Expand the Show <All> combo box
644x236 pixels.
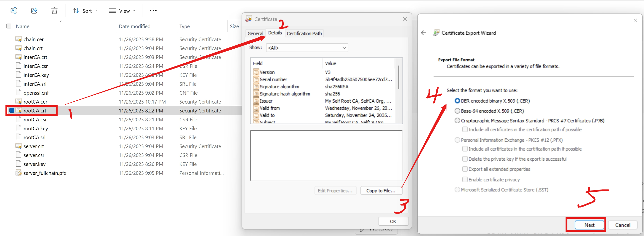[307, 48]
